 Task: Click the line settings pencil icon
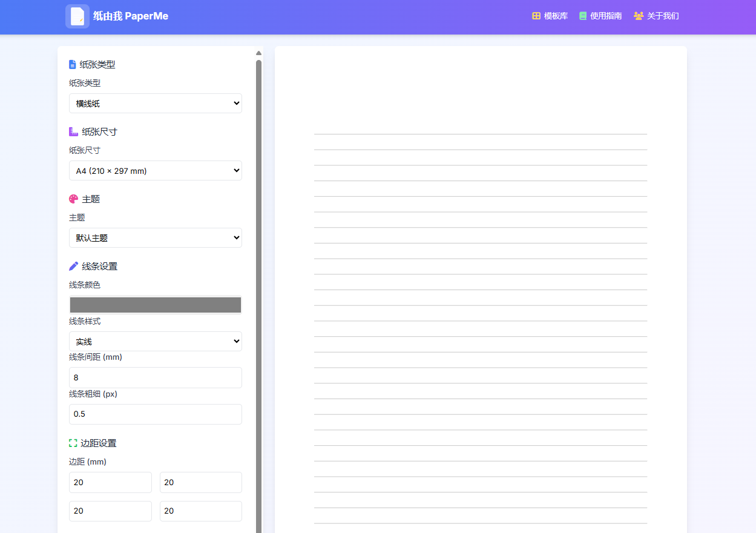pyautogui.click(x=73, y=266)
